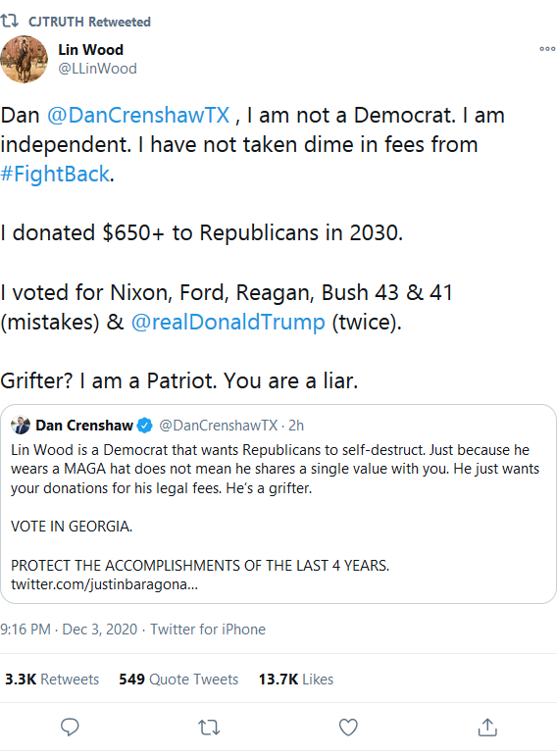View the 549 Quote Tweets
This screenshot has width=557, height=756.
[178, 679]
